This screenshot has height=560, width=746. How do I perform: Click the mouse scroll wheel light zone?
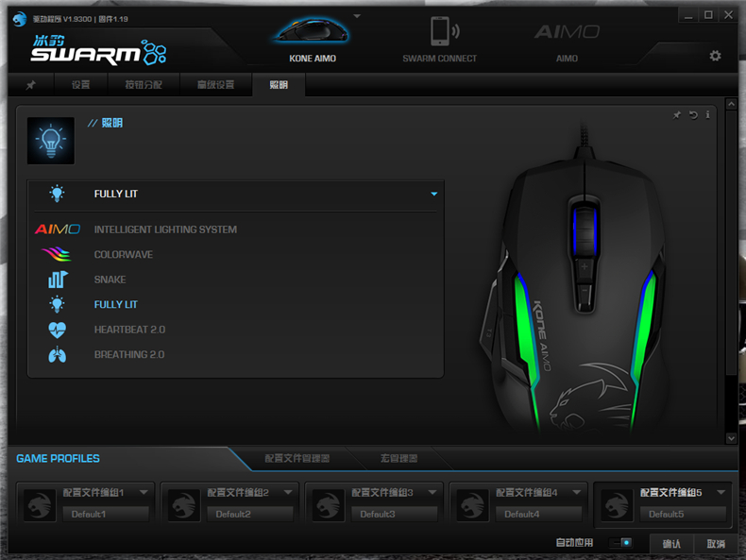click(x=585, y=230)
